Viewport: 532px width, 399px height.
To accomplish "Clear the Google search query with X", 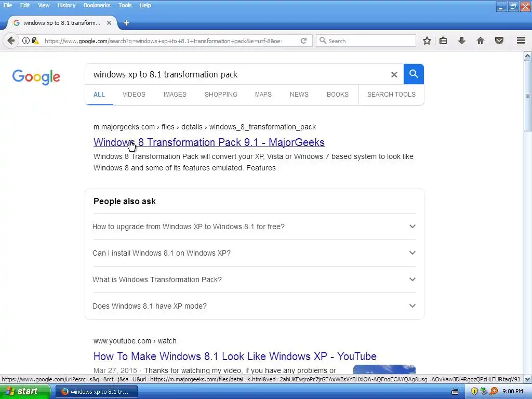I will point(394,75).
